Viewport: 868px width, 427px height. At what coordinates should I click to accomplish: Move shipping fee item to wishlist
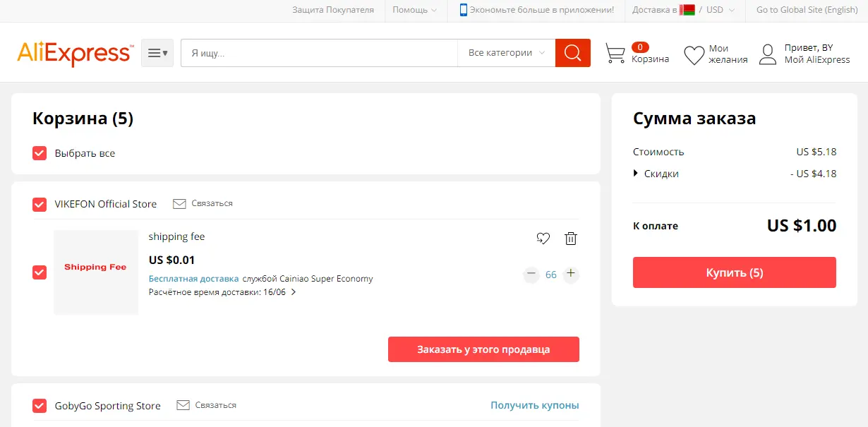click(543, 239)
